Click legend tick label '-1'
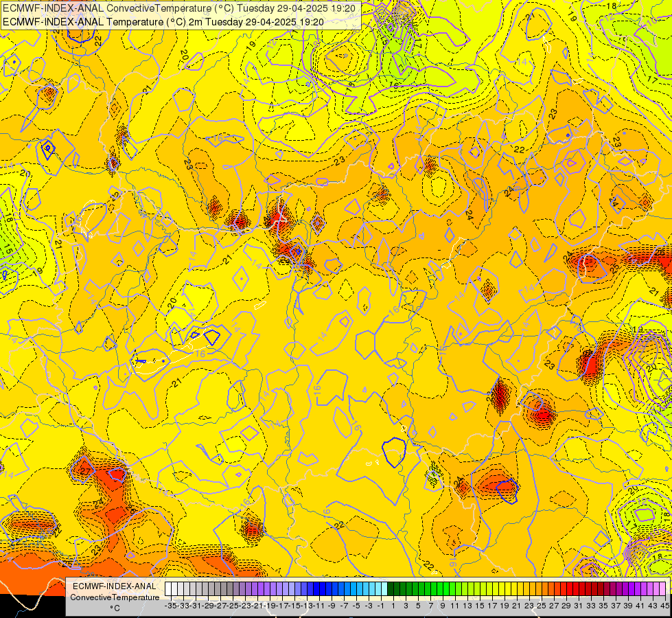Viewport: 672px width, 618px height. pyautogui.click(x=380, y=606)
